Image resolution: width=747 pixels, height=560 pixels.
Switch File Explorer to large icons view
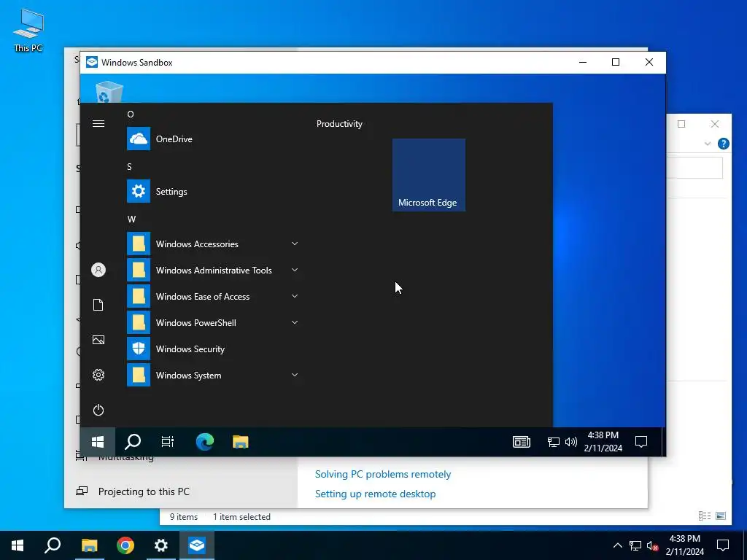(x=721, y=516)
